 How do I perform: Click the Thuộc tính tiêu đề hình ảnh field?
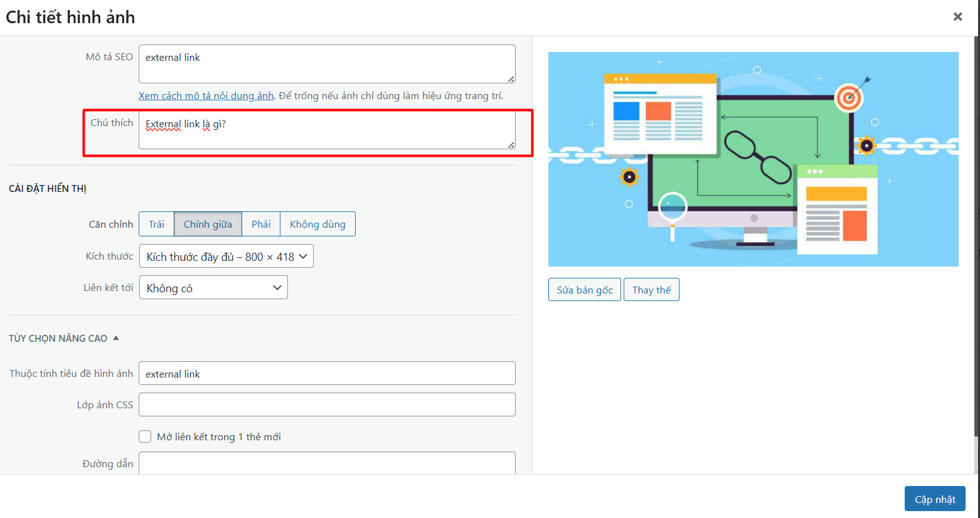tap(327, 373)
